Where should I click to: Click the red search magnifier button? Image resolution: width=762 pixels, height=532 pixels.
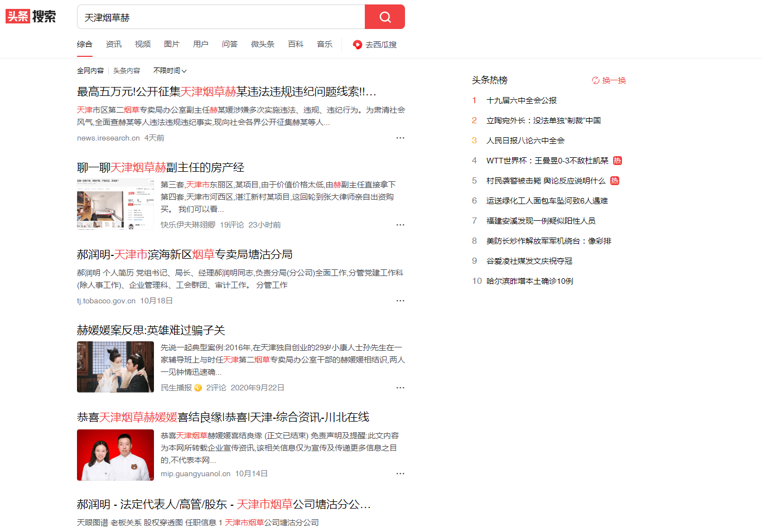coord(385,17)
